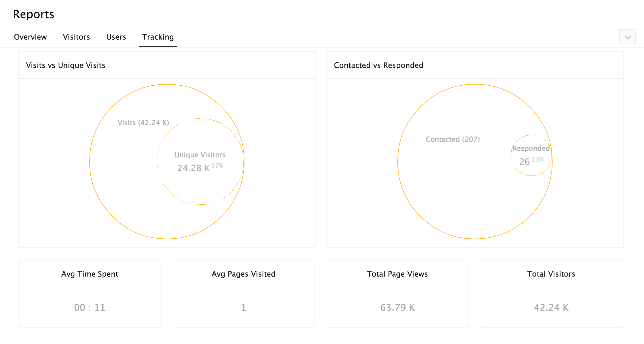Click the Contacted vs Responded heading
This screenshot has width=644, height=344.
(378, 65)
